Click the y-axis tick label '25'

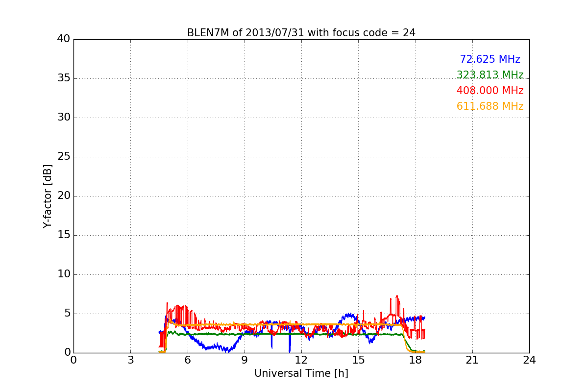[x=64, y=157]
